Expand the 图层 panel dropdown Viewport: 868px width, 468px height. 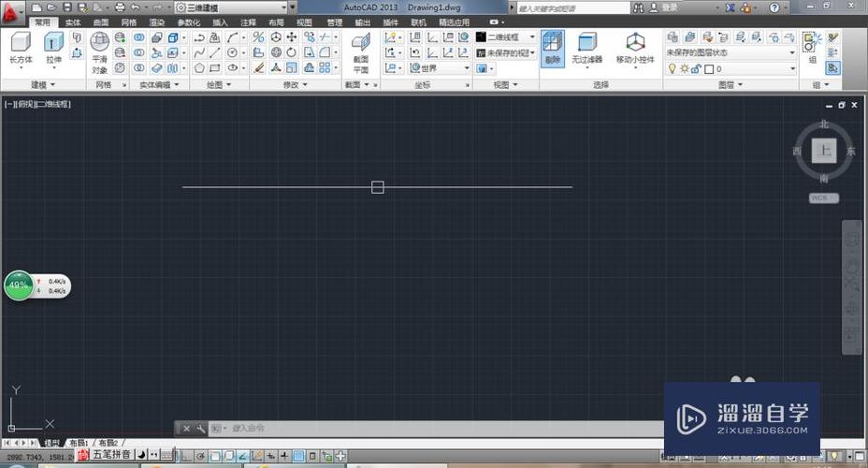(731, 85)
